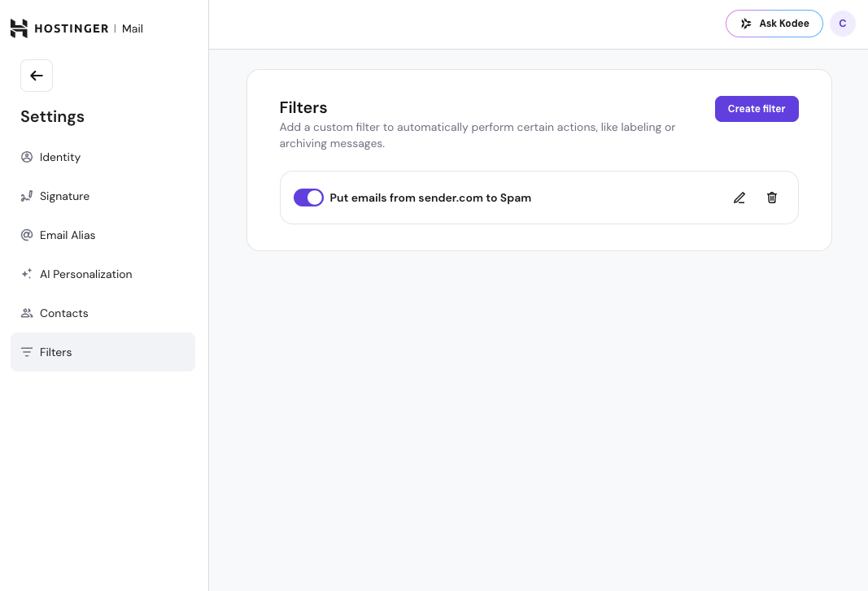This screenshot has width=868, height=591.
Task: Click the Signature pen icon
Action: 27,196
